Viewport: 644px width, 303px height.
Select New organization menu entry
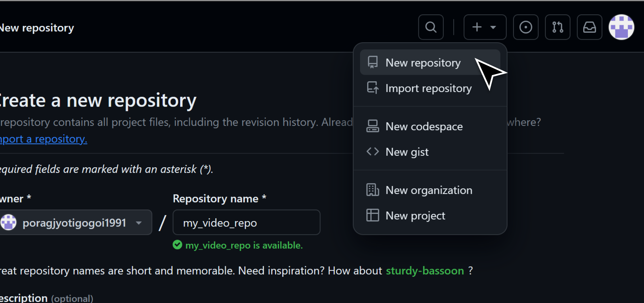coord(430,190)
